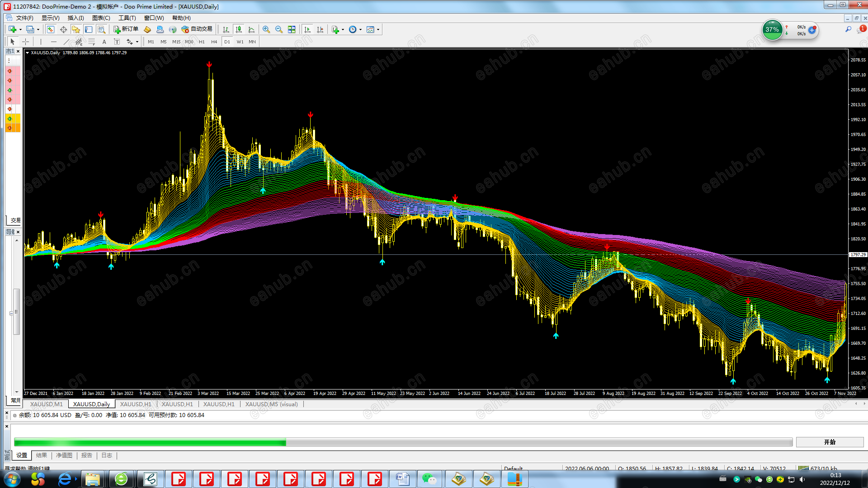The width and height of the screenshot is (868, 488).
Task: Switch chart to candlestick mode
Action: [239, 29]
